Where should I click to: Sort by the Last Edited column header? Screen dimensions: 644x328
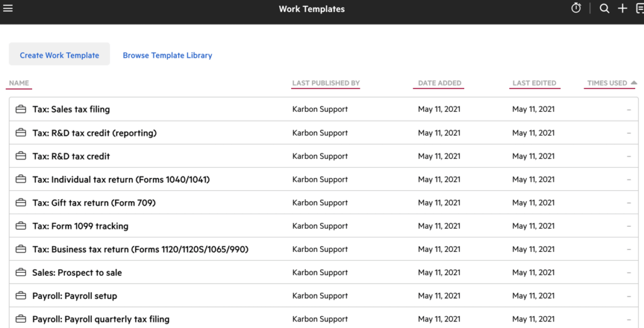point(534,83)
